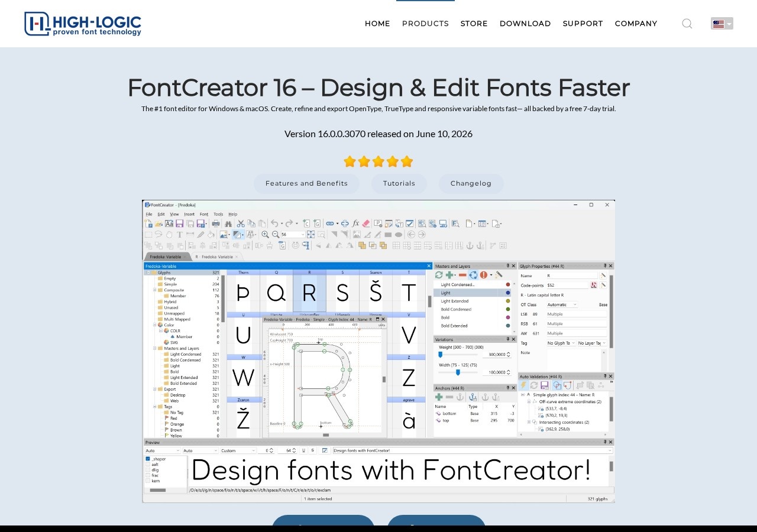
Task: Click the Zoom out magnifier icon
Action: pyautogui.click(x=275, y=234)
